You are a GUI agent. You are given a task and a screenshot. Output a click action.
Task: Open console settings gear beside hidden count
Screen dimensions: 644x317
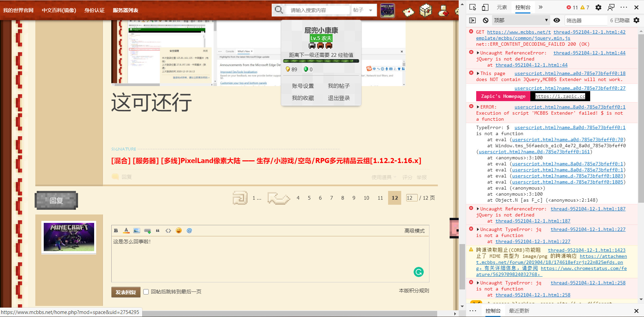[636, 20]
